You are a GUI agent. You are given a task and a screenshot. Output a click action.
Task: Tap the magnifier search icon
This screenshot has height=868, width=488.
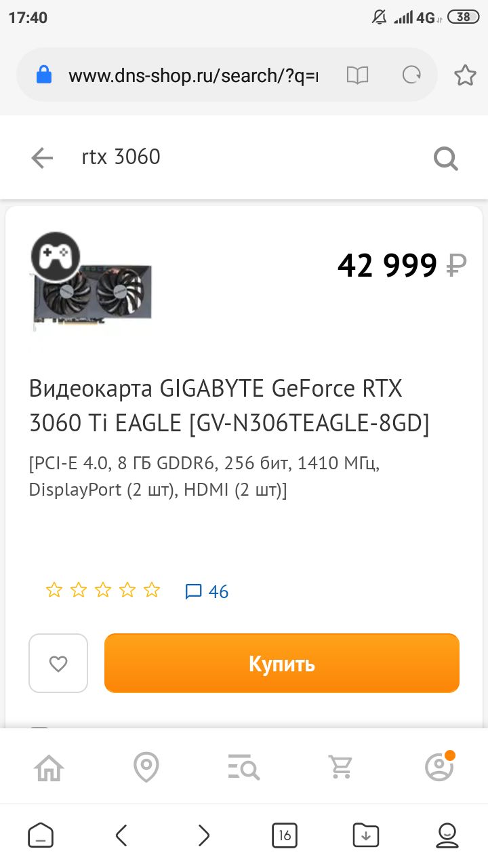[x=446, y=159]
